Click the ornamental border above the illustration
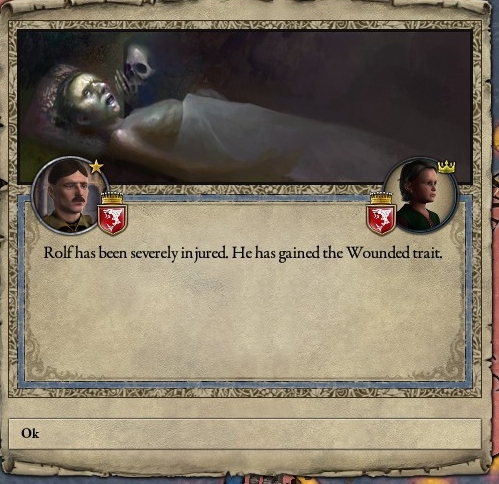 245,25
